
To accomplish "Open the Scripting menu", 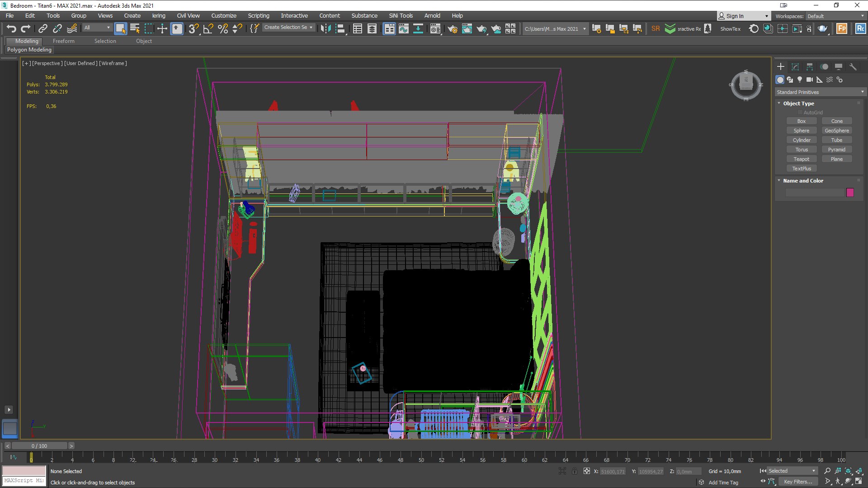I will (x=258, y=15).
